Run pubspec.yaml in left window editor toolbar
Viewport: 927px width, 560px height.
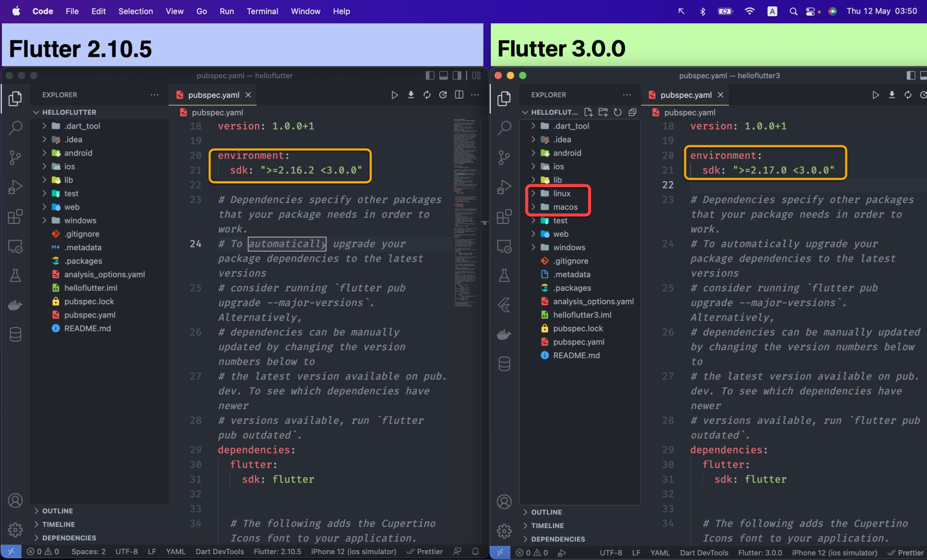395,95
